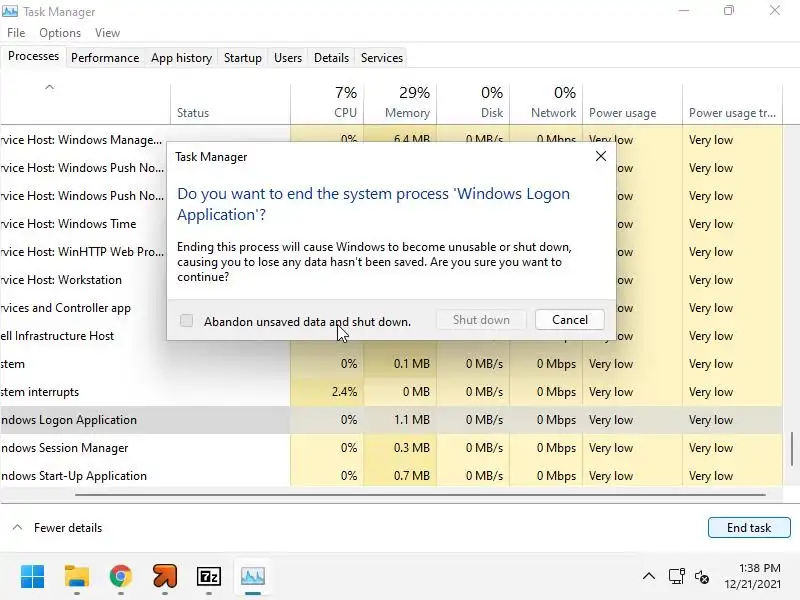Viewport: 800px width, 600px height.
Task: Sort by the Network column header
Action: pos(546,104)
